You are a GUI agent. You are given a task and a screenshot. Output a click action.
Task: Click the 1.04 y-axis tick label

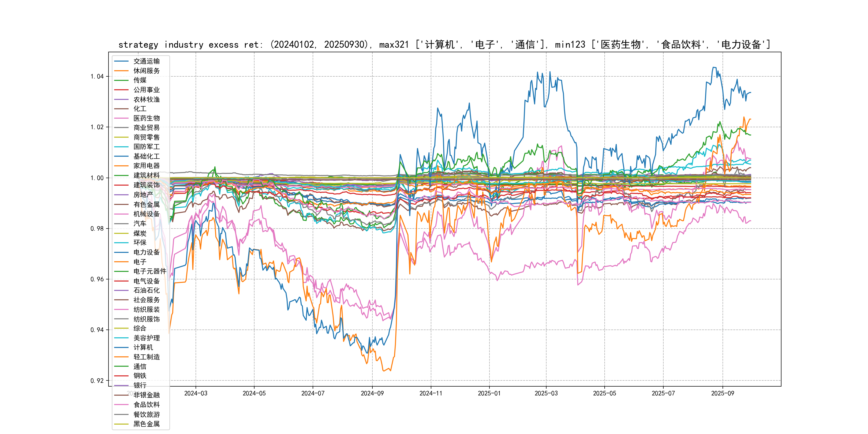[97, 77]
